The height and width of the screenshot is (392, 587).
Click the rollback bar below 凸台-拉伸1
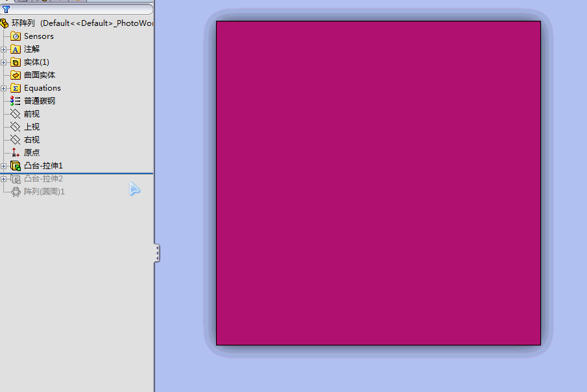click(77, 173)
